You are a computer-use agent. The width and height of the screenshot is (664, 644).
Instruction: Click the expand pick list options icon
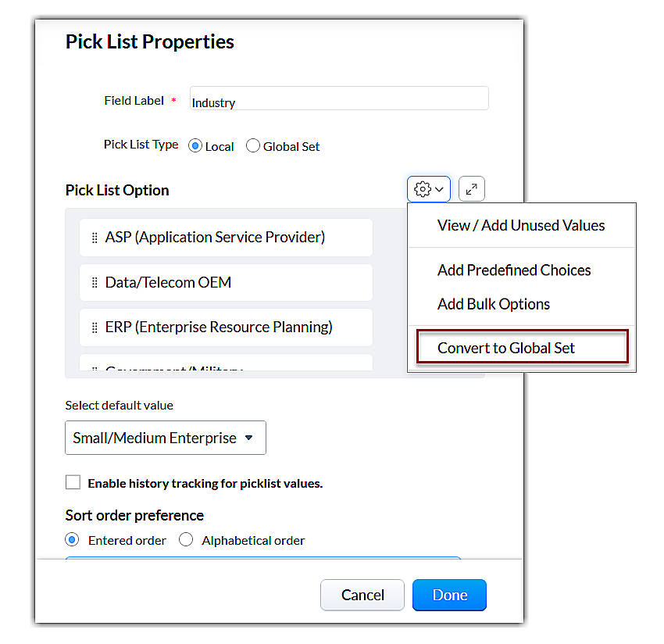tap(472, 189)
